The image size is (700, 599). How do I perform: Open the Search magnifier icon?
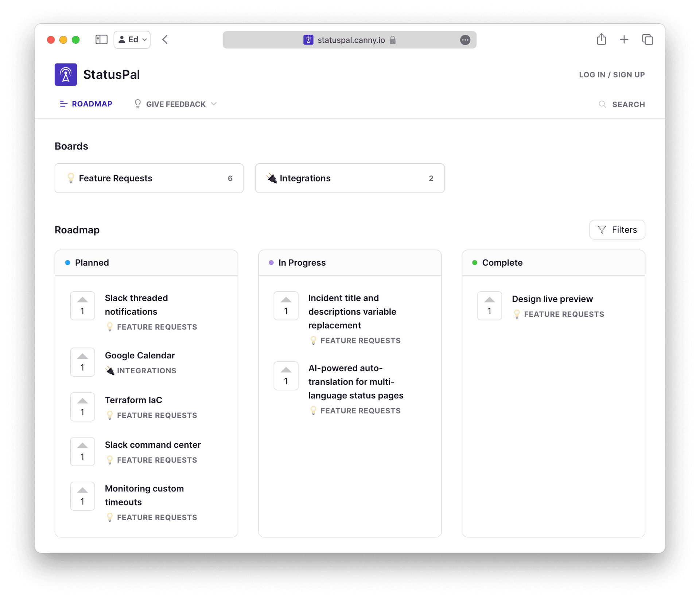(x=602, y=105)
